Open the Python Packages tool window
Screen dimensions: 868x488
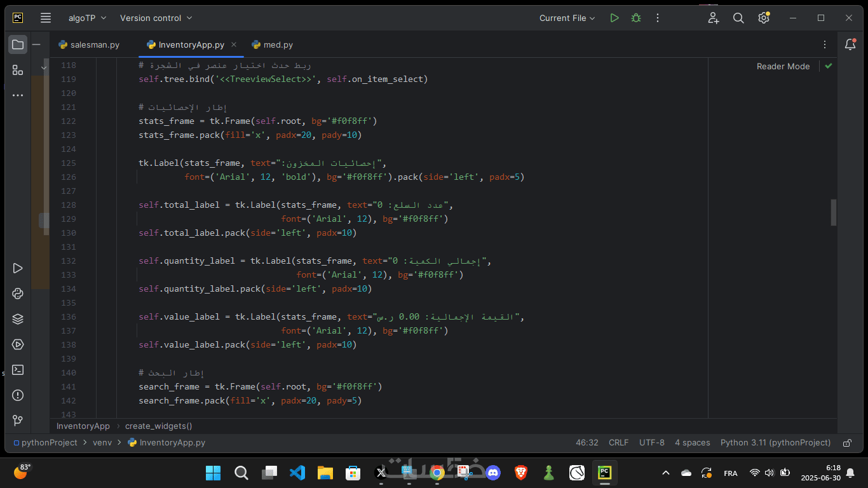[x=18, y=319]
